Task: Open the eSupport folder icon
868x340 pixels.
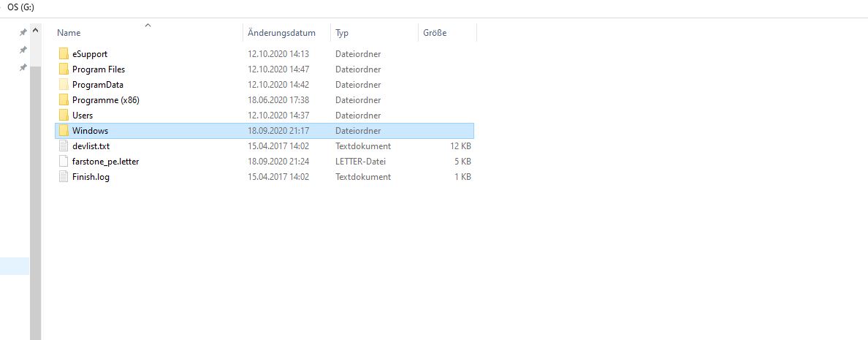Action: tap(64, 53)
